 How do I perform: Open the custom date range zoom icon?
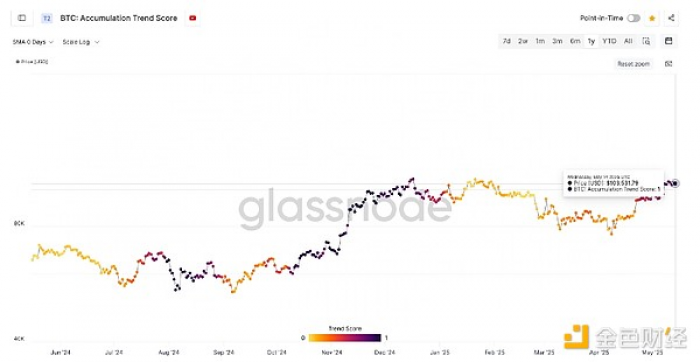point(646,41)
